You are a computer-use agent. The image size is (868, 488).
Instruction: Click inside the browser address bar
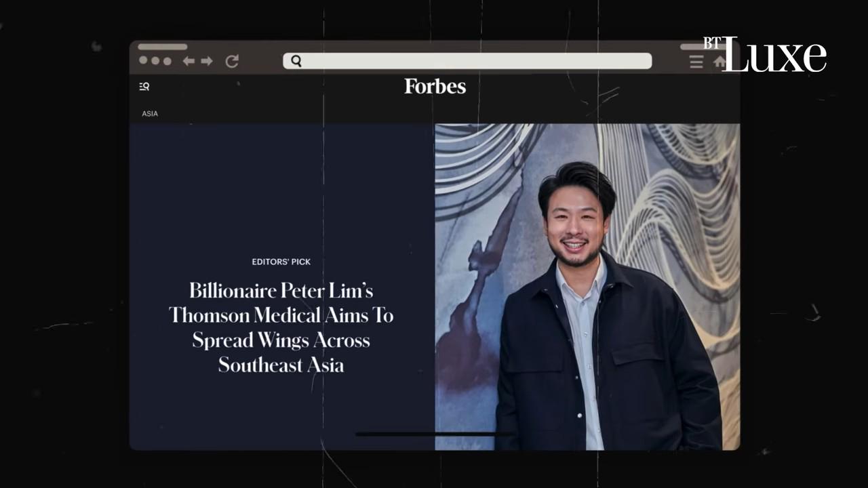pos(467,61)
